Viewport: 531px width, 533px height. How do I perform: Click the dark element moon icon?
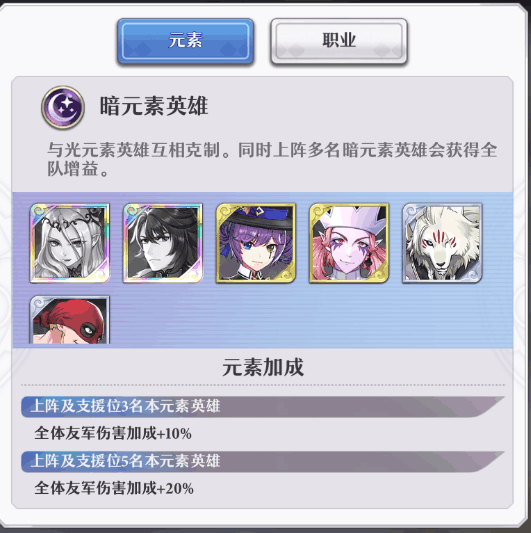click(63, 107)
